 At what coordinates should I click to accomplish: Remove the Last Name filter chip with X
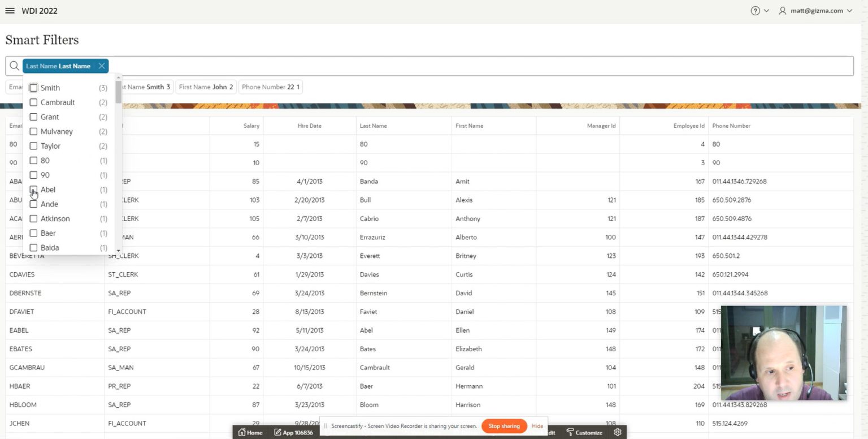click(x=101, y=66)
